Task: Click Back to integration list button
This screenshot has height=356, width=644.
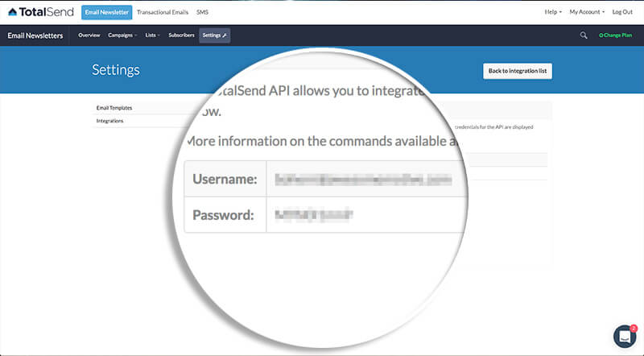Action: click(x=518, y=71)
